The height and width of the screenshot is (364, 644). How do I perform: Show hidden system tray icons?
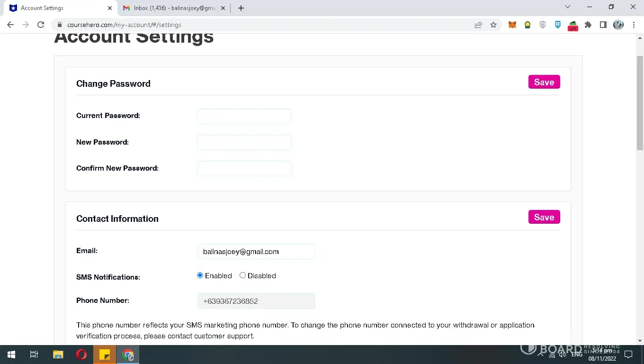(x=540, y=355)
